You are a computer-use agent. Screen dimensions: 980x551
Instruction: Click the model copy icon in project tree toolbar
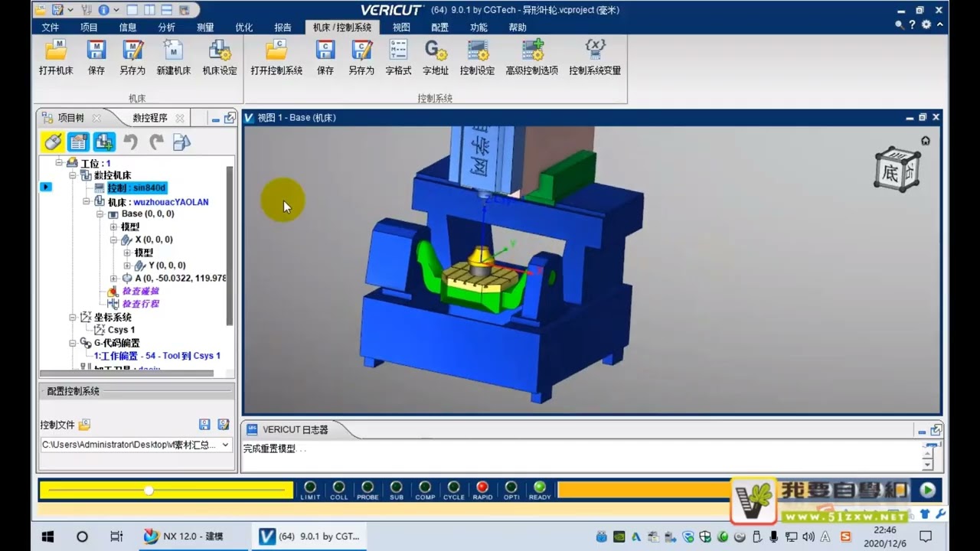[182, 142]
